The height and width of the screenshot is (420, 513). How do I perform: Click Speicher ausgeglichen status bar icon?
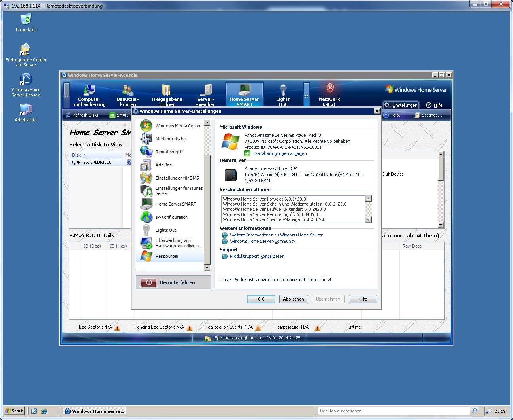point(208,338)
